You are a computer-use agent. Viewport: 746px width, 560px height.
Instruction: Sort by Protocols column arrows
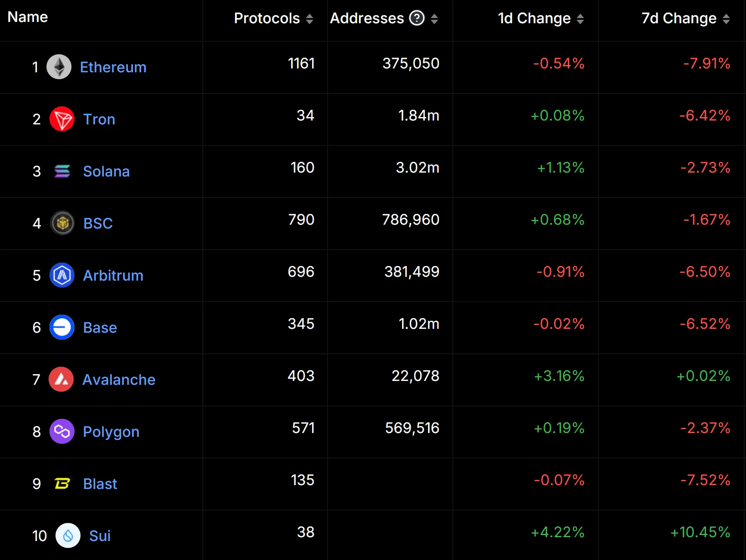pos(310,19)
